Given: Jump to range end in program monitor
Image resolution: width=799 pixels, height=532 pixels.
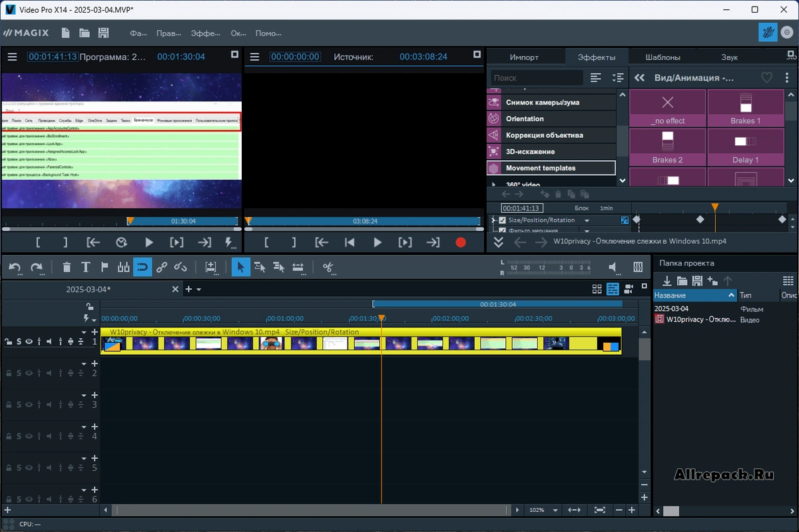Looking at the screenshot, I should click(x=204, y=242).
